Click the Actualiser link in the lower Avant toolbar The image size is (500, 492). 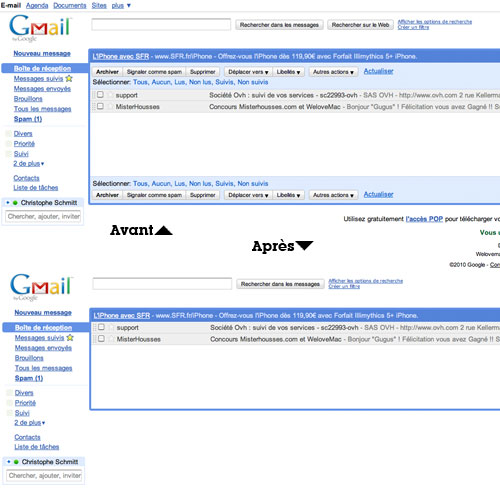point(378,194)
